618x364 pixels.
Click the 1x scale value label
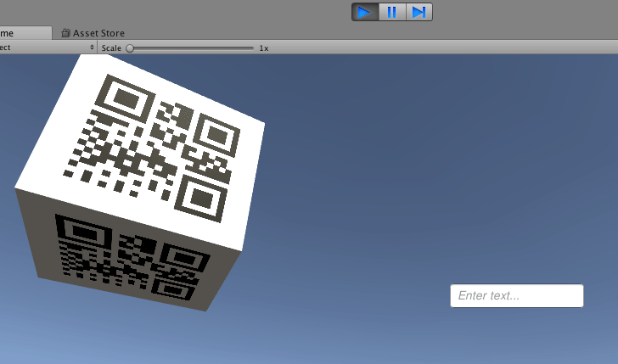coord(264,48)
